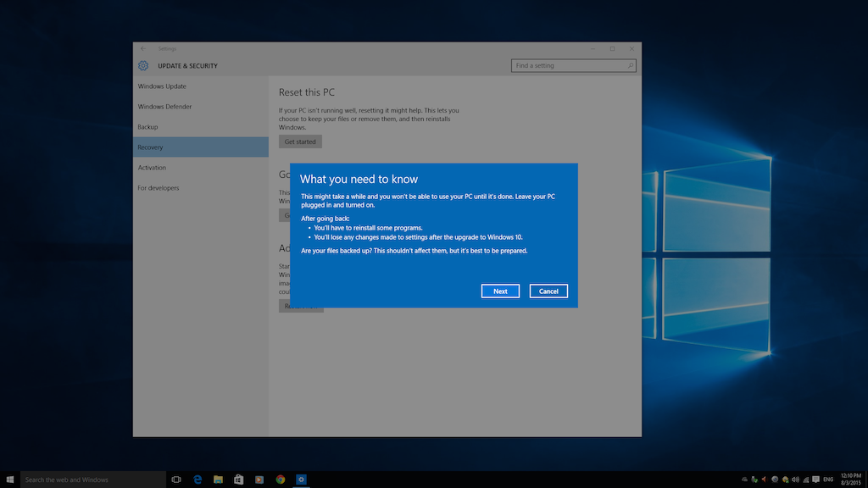Click Next in the What you need to know dialog
This screenshot has width=868, height=488.
pyautogui.click(x=500, y=291)
